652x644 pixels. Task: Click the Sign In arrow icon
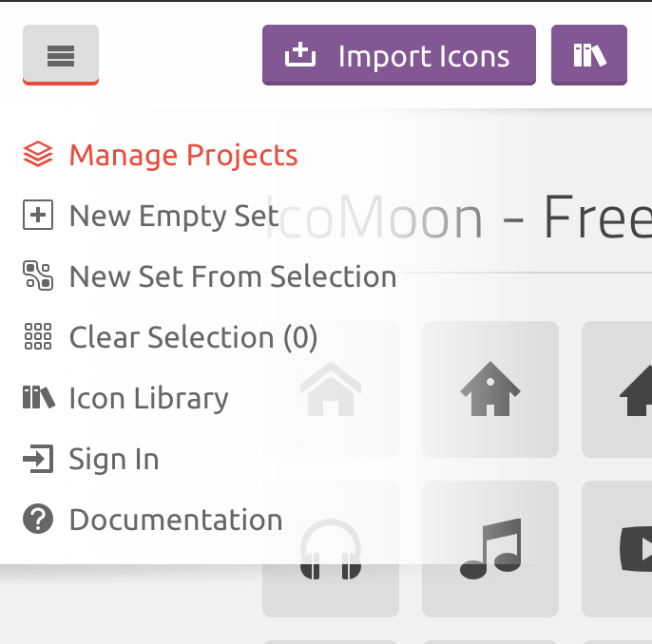click(x=38, y=459)
